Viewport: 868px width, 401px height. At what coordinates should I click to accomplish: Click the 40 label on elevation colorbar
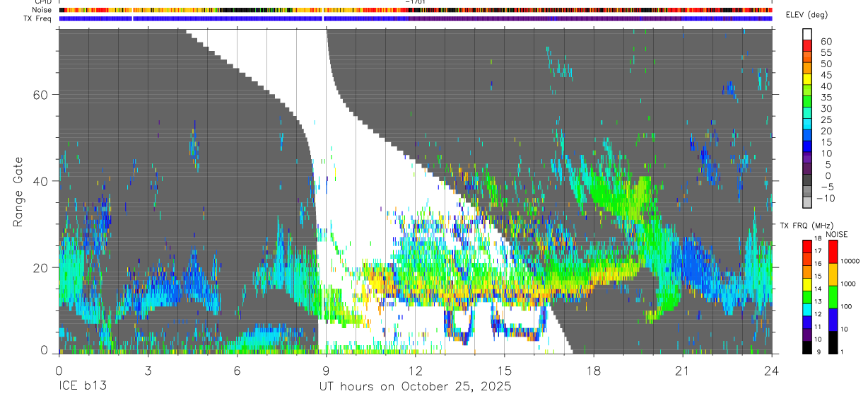point(826,86)
